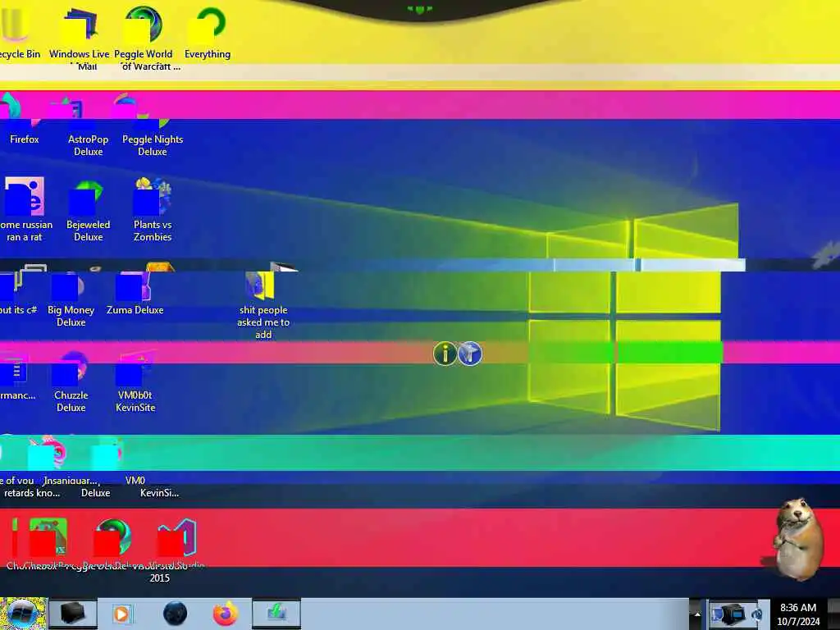Open the green ring Peggle Deluxe icon in red band

112,537
